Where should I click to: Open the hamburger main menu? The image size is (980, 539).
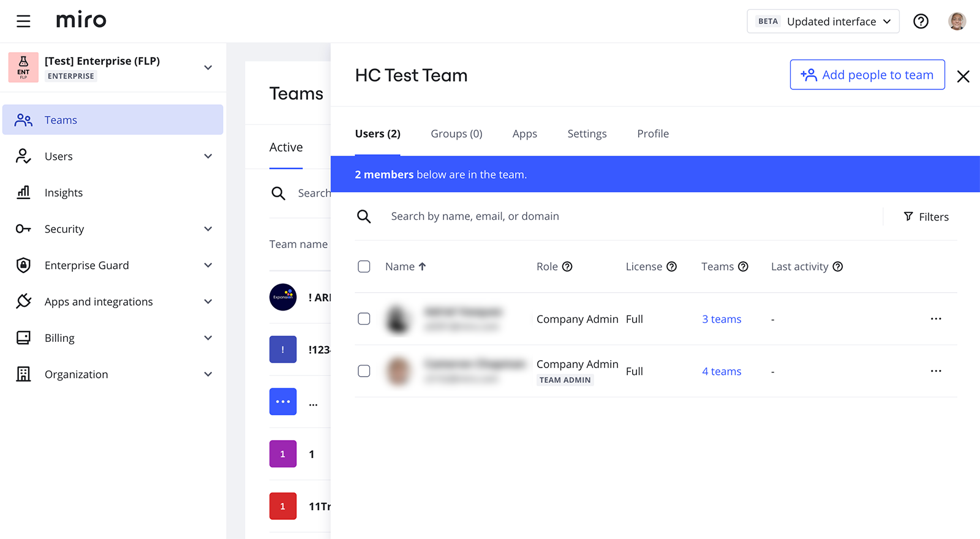coord(23,21)
